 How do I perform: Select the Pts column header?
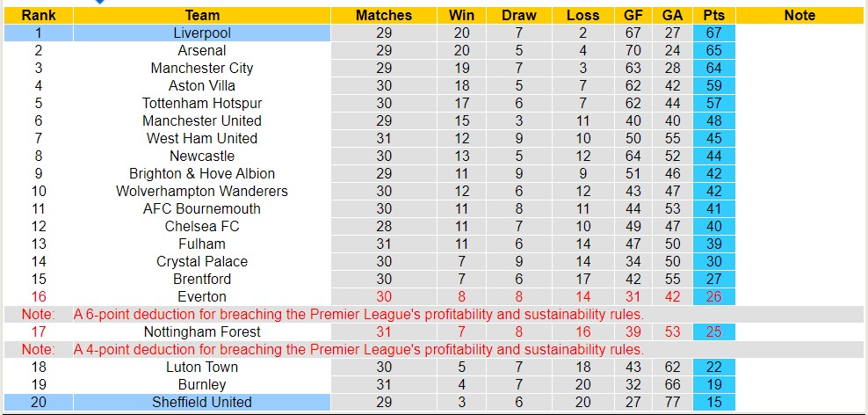(x=713, y=15)
